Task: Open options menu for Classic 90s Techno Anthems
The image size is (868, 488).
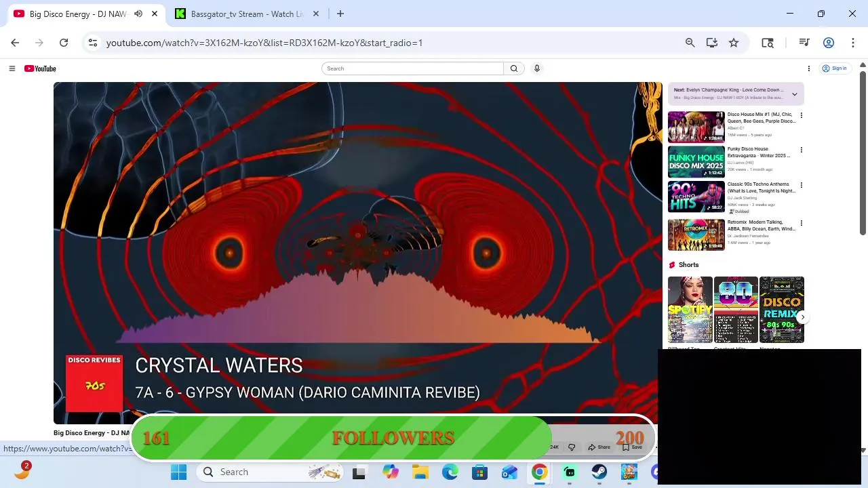Action: click(x=801, y=186)
